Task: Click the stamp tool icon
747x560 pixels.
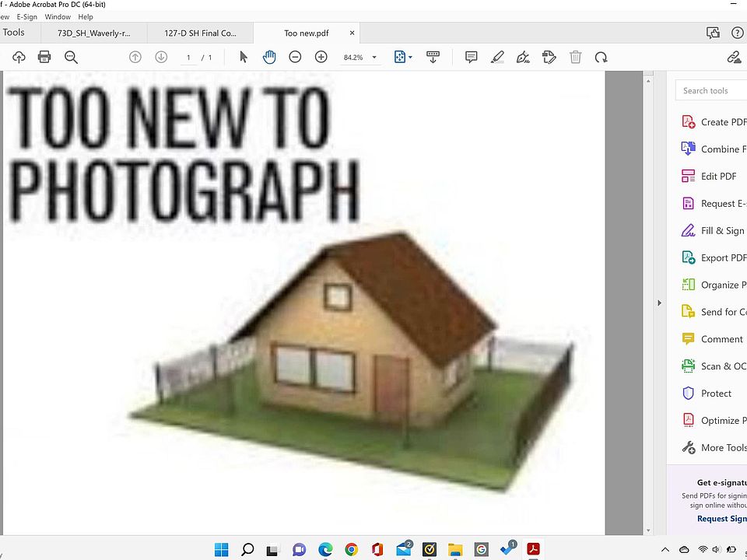Action: click(549, 57)
